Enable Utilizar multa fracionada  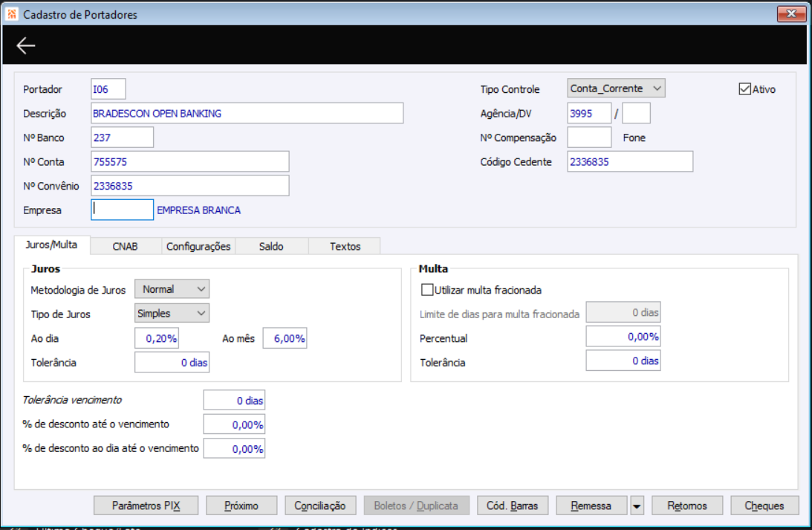(x=427, y=290)
